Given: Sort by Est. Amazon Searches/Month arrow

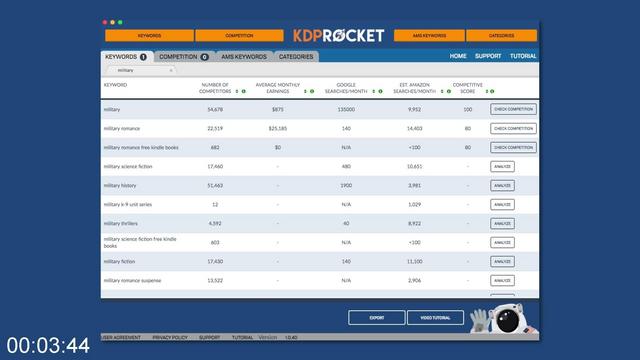Looking at the screenshot, I should click(442, 91).
